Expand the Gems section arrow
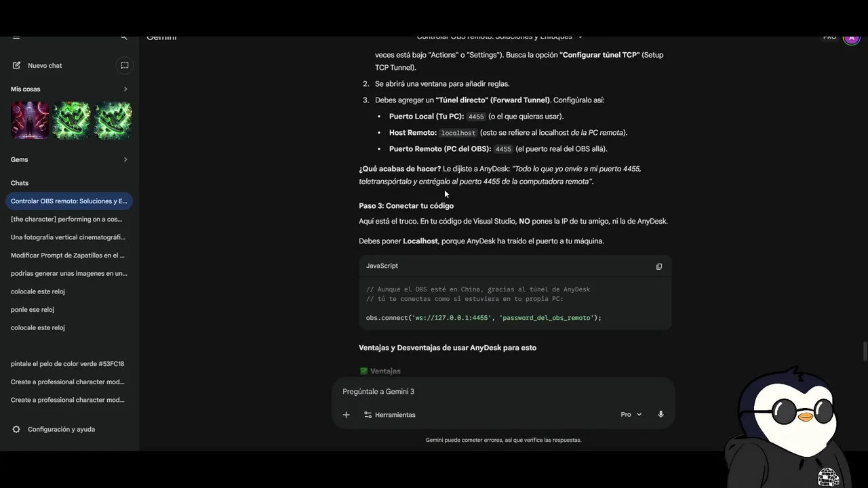868x488 pixels. click(125, 160)
